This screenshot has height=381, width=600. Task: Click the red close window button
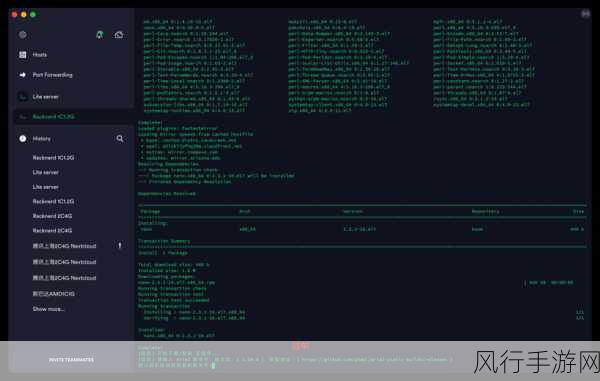tap(15, 15)
